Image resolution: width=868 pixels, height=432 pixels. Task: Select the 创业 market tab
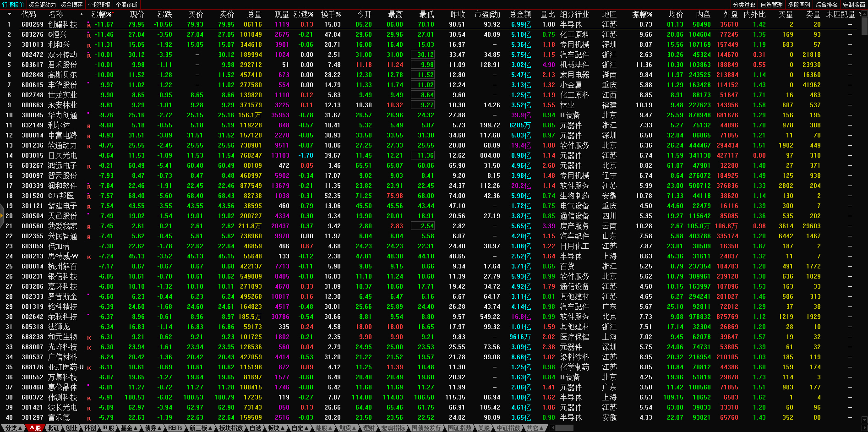[x=72, y=428]
